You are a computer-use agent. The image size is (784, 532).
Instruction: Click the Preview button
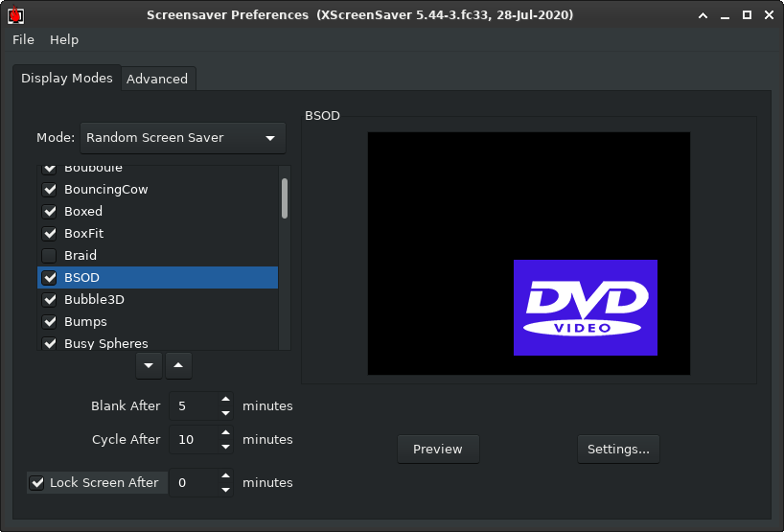[438, 449]
